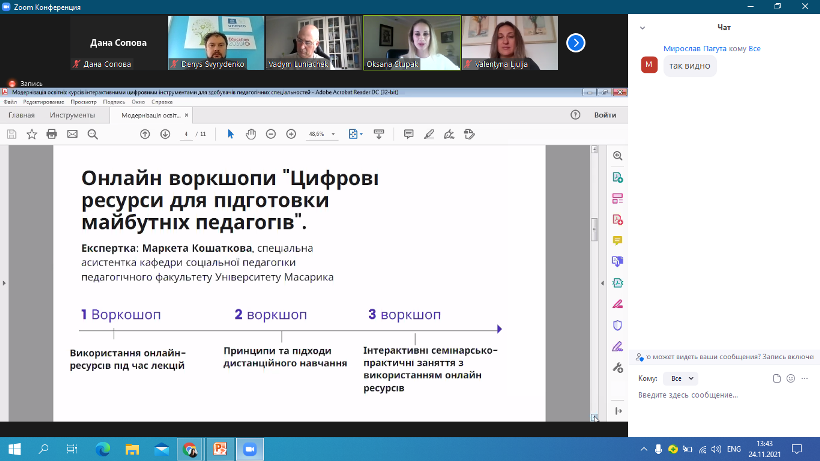Select the Hand pan tool in Acrobat

[251, 134]
